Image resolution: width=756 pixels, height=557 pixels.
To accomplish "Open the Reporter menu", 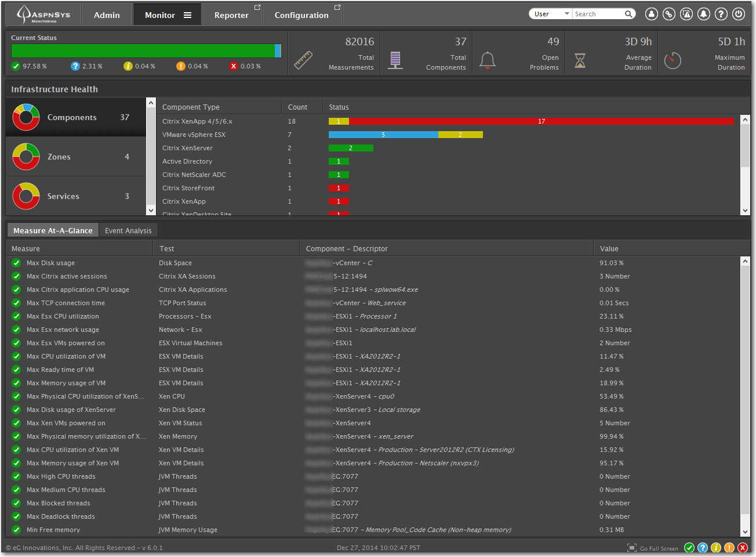I will tap(231, 15).
